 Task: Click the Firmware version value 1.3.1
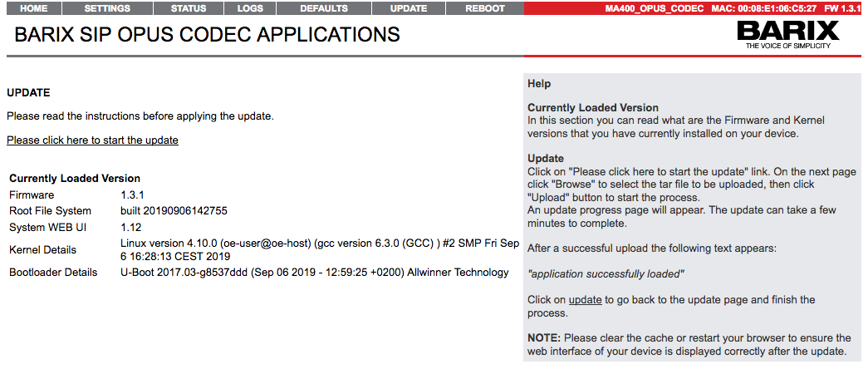click(134, 194)
